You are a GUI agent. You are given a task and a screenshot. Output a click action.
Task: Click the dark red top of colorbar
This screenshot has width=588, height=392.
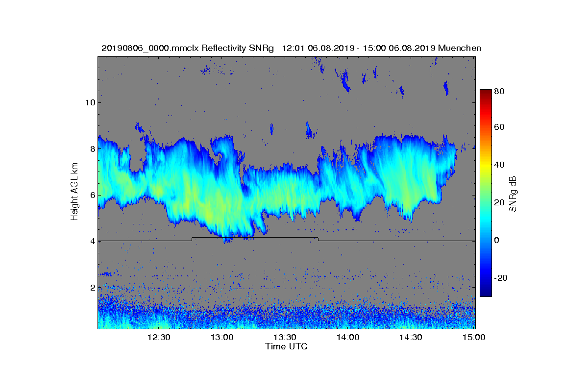click(x=485, y=93)
